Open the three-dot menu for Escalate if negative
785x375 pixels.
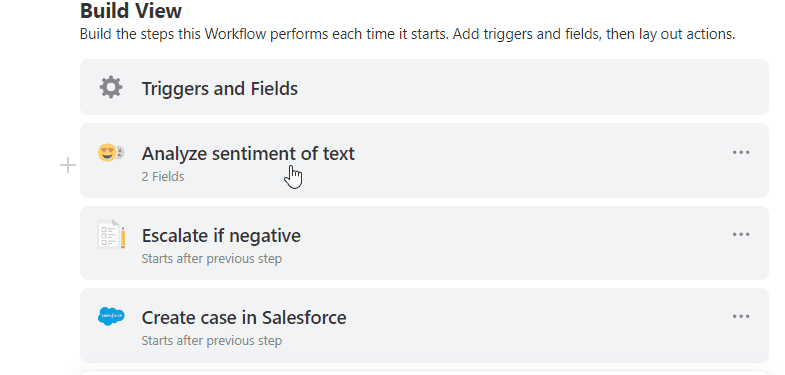(741, 234)
